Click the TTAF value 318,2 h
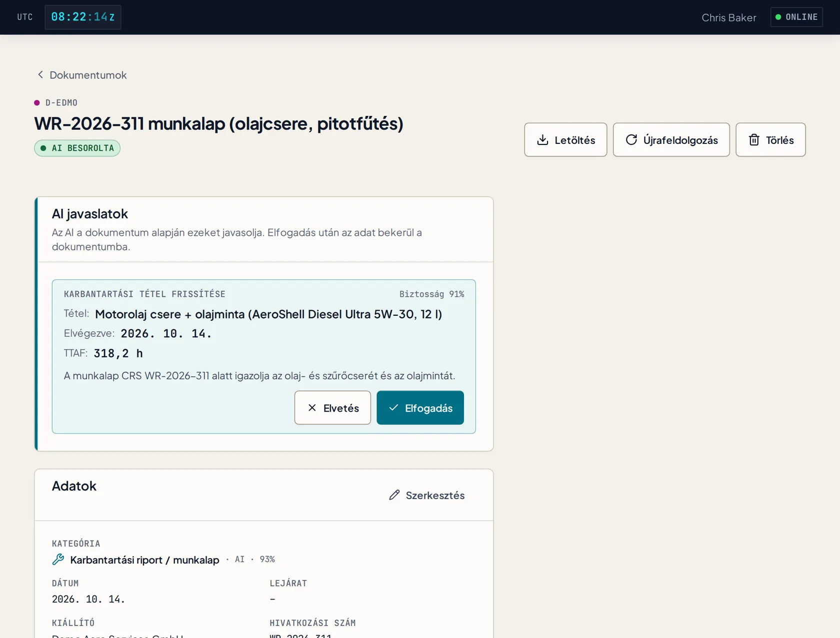 point(118,354)
